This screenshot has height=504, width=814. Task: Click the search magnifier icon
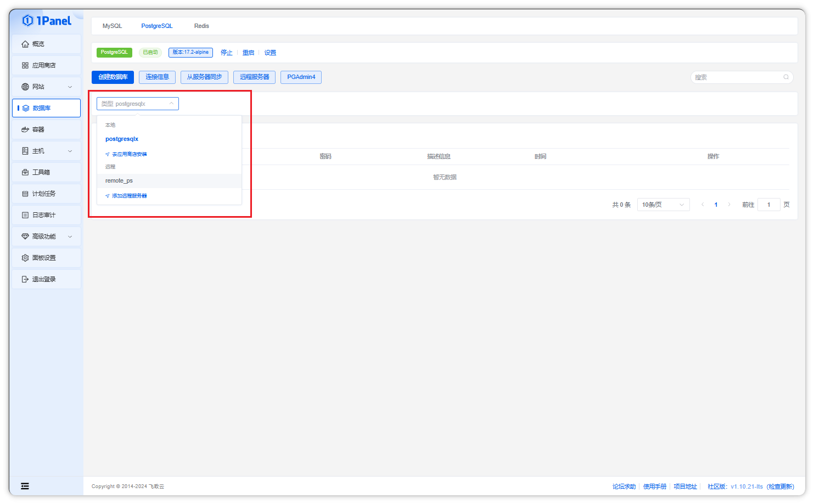coord(786,77)
